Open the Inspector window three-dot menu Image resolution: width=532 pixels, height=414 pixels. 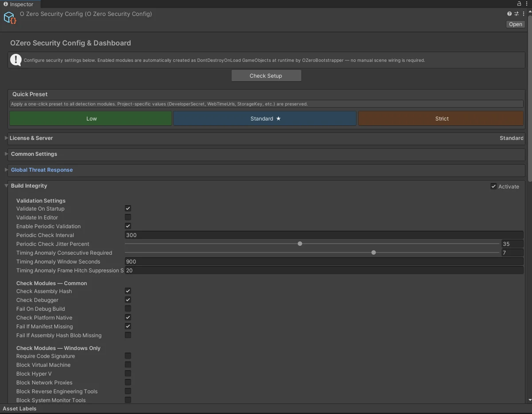point(527,4)
